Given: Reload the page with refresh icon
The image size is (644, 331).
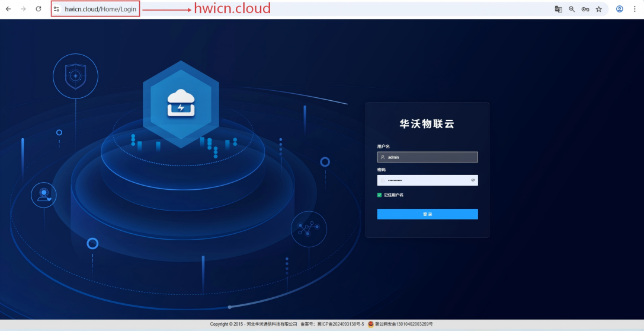Looking at the screenshot, I should click(x=39, y=9).
